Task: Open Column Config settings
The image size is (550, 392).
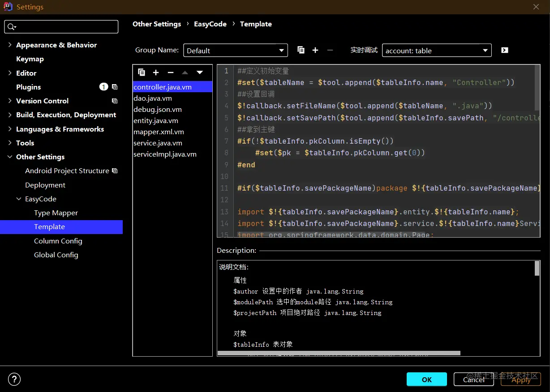Action: pyautogui.click(x=58, y=241)
